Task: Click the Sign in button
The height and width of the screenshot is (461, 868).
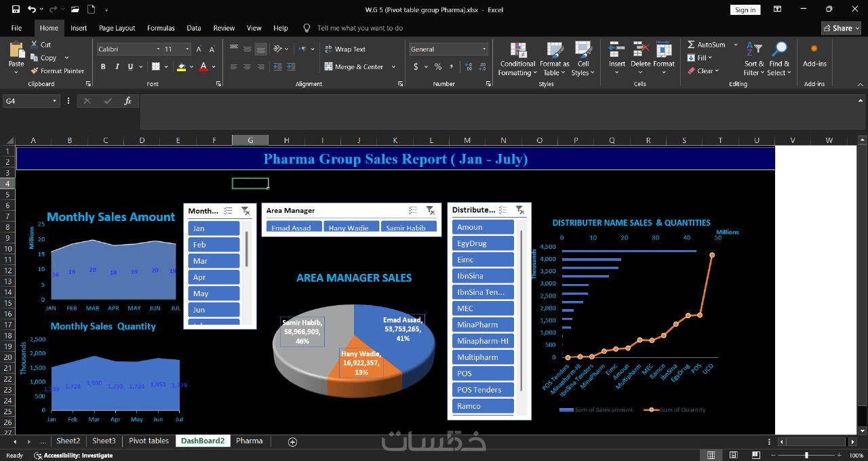Action: 745,9
